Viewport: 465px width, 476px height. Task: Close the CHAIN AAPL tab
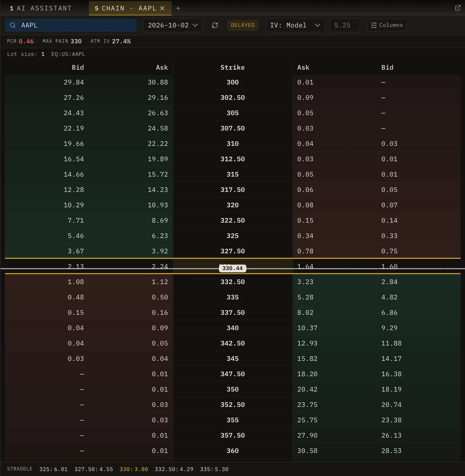[162, 8]
